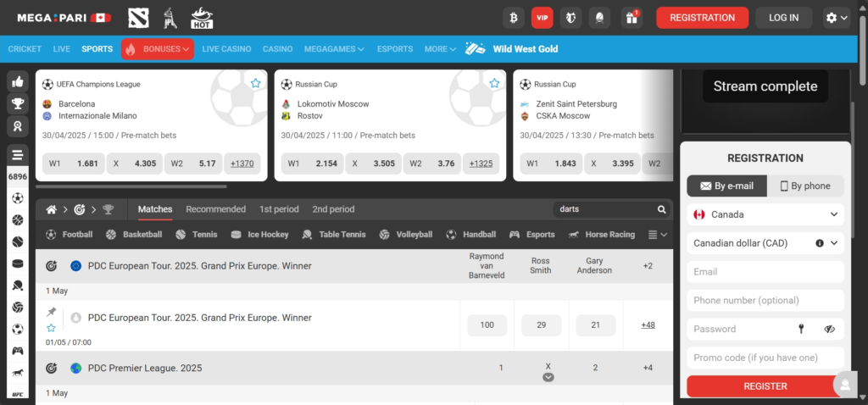Go to home breadcrumb icon
868x405 pixels.
click(x=52, y=209)
